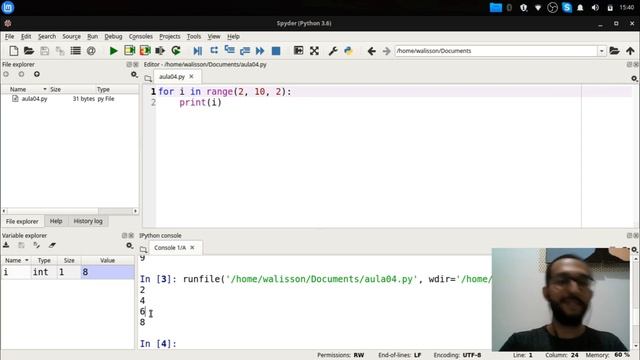
Task: Open the Linux Mint menu logo
Action: click(x=8, y=7)
